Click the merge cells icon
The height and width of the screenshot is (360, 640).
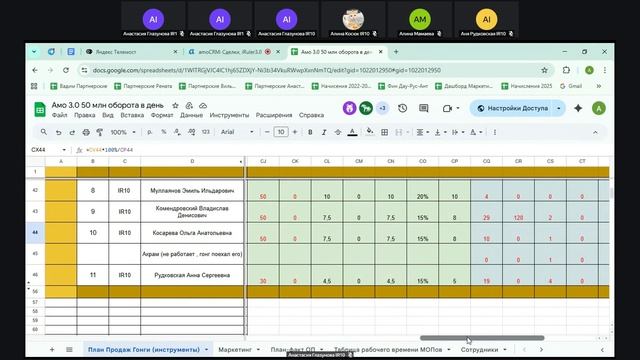(399, 132)
